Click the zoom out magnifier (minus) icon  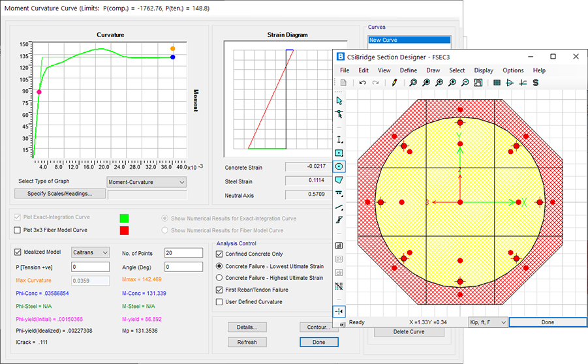(x=465, y=82)
